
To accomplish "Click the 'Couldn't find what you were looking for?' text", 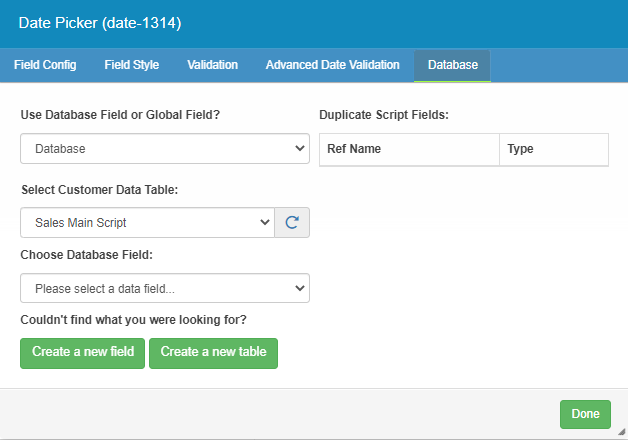I will (133, 320).
